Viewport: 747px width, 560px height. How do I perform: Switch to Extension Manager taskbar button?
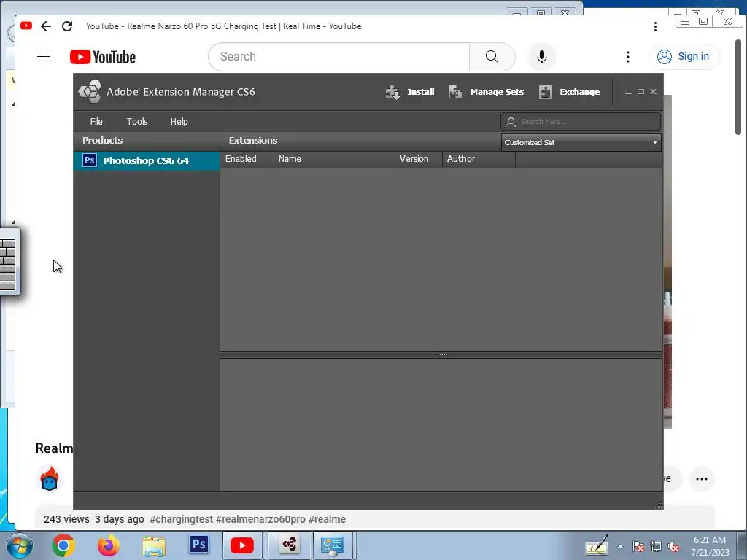[290, 545]
